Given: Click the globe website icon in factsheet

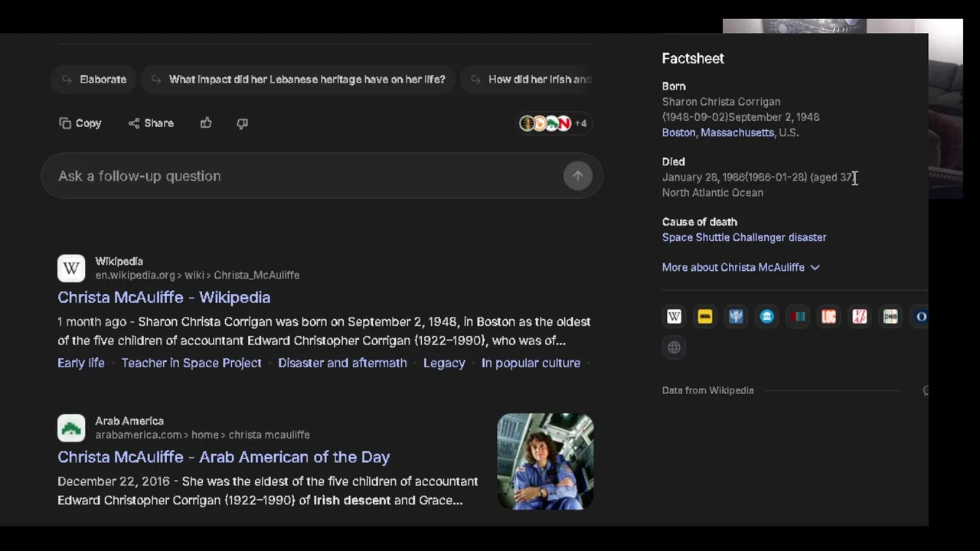Looking at the screenshot, I should tap(674, 347).
